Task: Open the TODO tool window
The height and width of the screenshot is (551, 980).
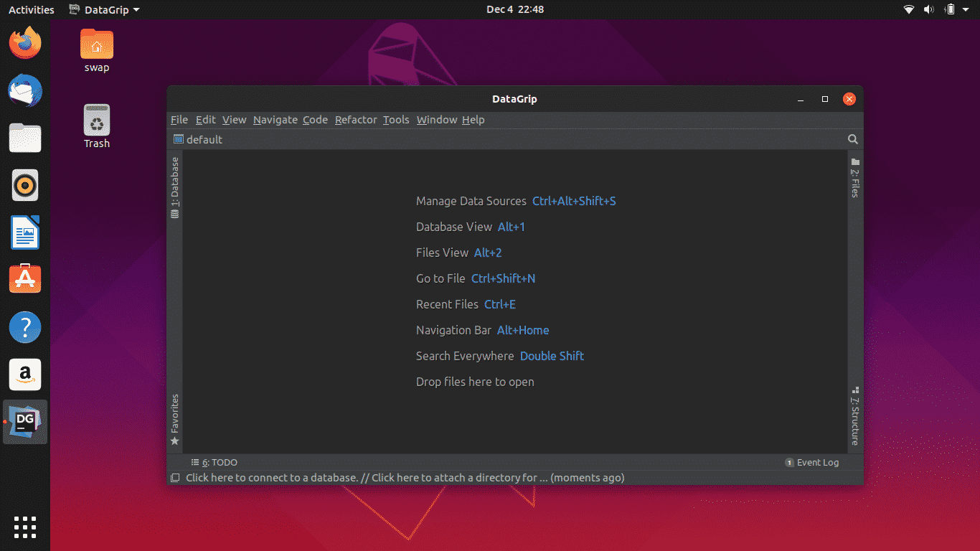Action: point(215,463)
